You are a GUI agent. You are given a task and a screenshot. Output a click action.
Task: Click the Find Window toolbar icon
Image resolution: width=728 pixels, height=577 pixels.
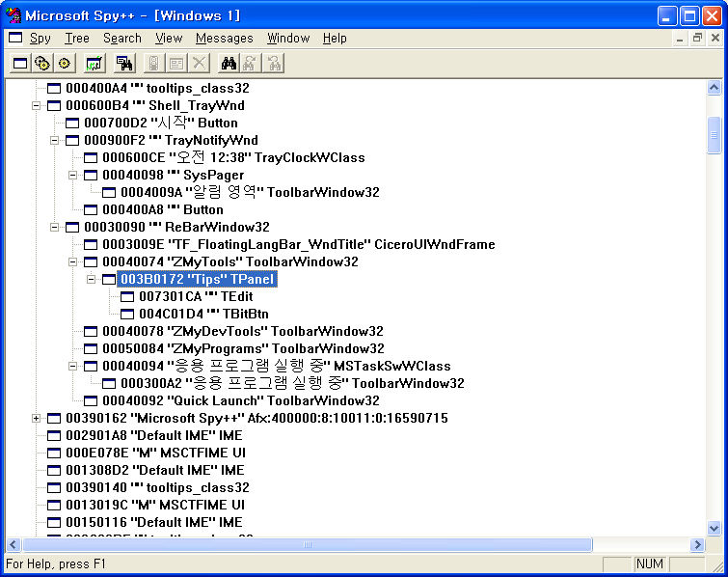click(123, 64)
